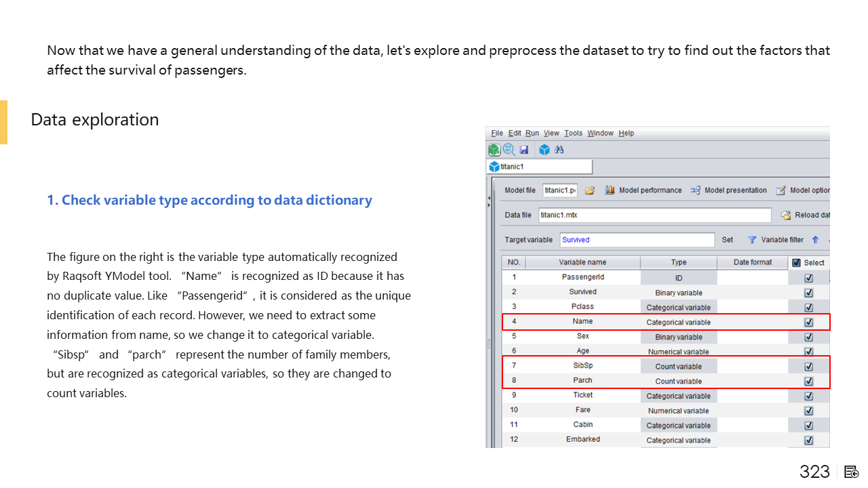Click the green new model cube icon
Image resolution: width=868 pixels, height=488 pixels.
coord(494,150)
